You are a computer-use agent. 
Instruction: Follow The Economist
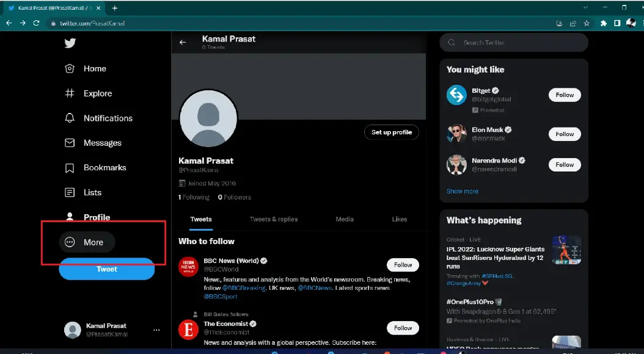[403, 328]
